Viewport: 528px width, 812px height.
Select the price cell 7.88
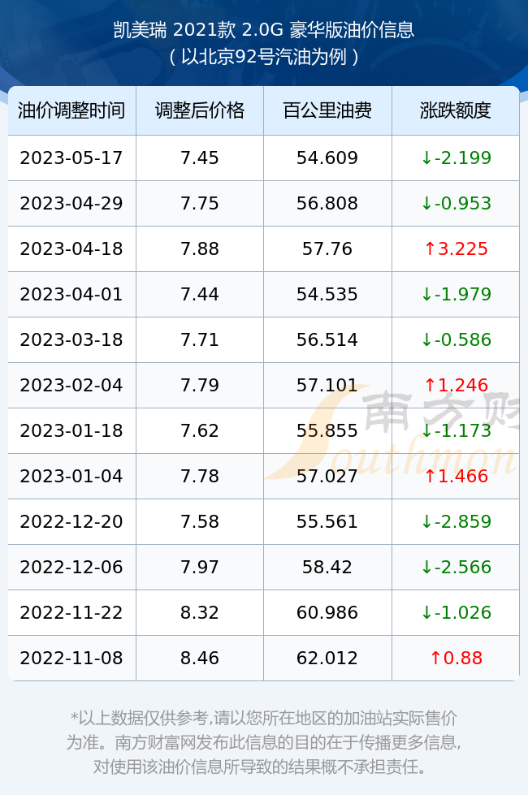(x=200, y=249)
